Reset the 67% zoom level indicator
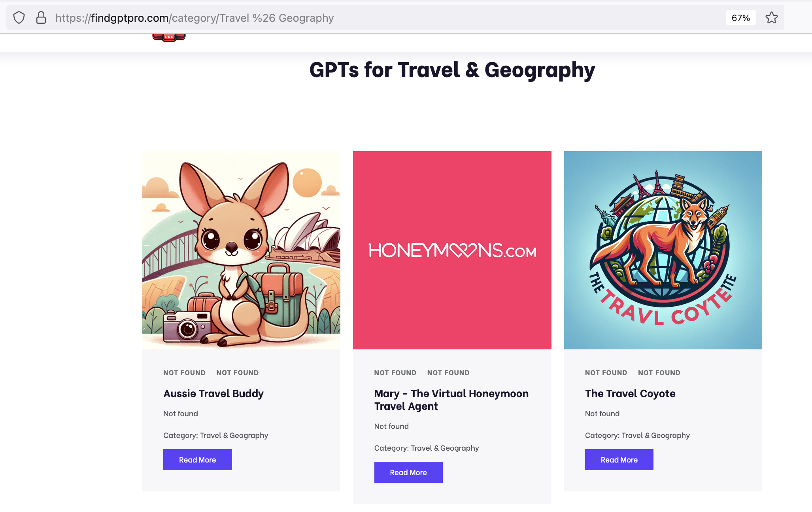 tap(740, 18)
